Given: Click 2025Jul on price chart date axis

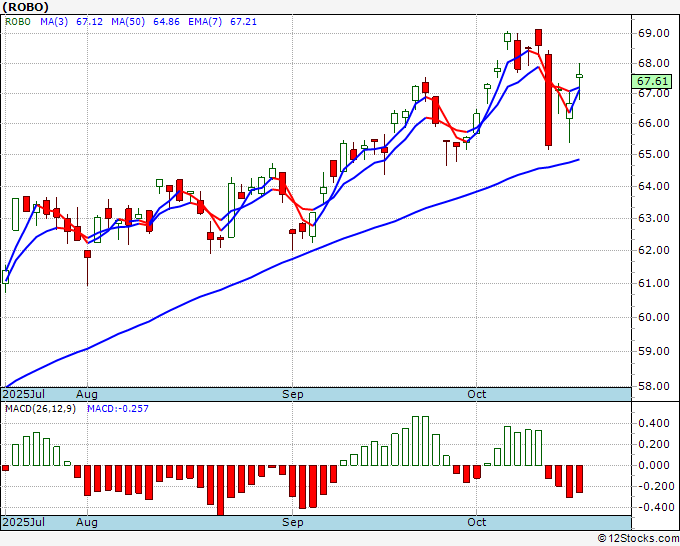Looking at the screenshot, I should tap(24, 394).
